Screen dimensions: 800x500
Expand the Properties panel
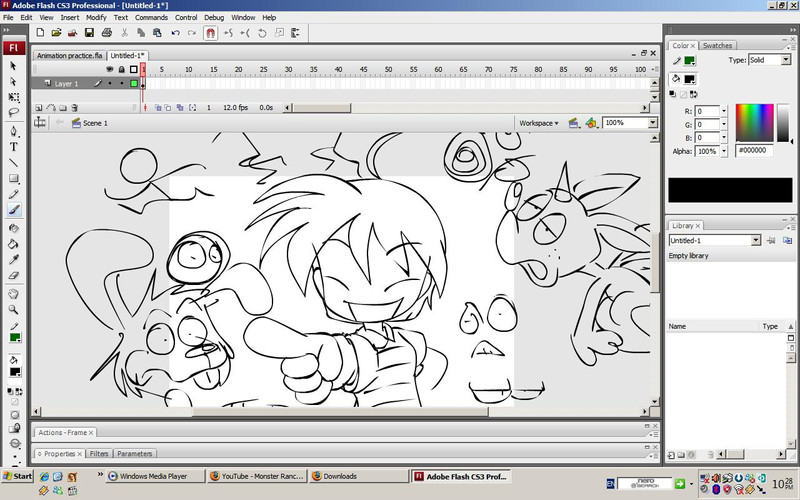[x=59, y=454]
